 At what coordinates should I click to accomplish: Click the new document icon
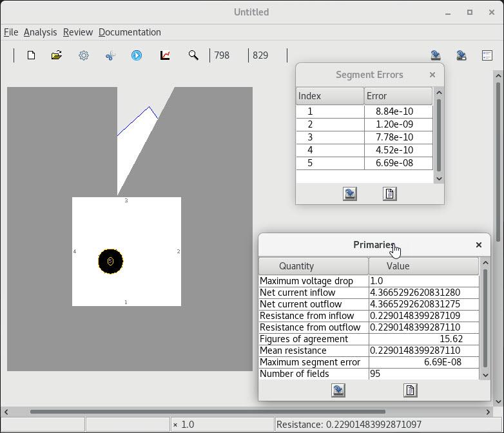coord(31,55)
